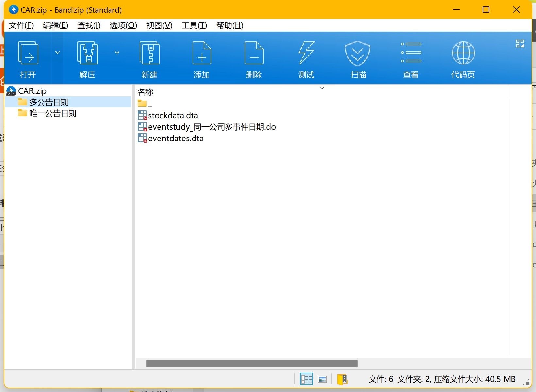Screen dimensions: 536x392
Task: Select the 唯一公告日期 folder in tree
Action: (x=53, y=113)
